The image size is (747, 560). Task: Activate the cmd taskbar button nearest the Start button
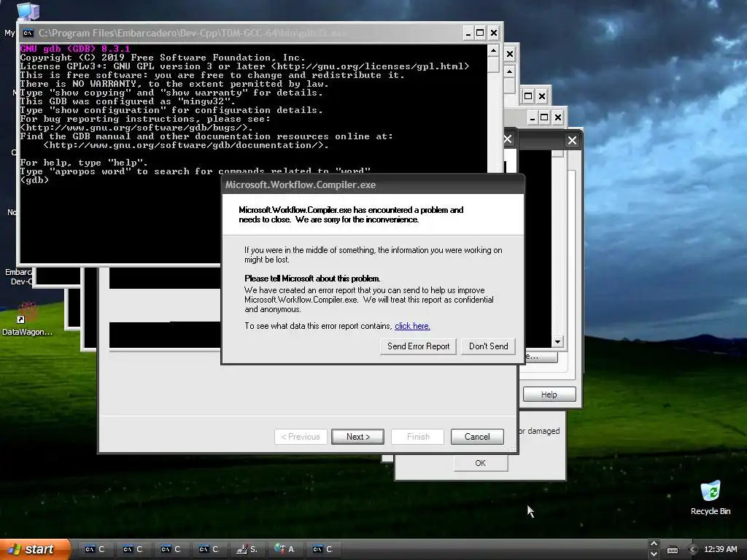[x=94, y=549]
